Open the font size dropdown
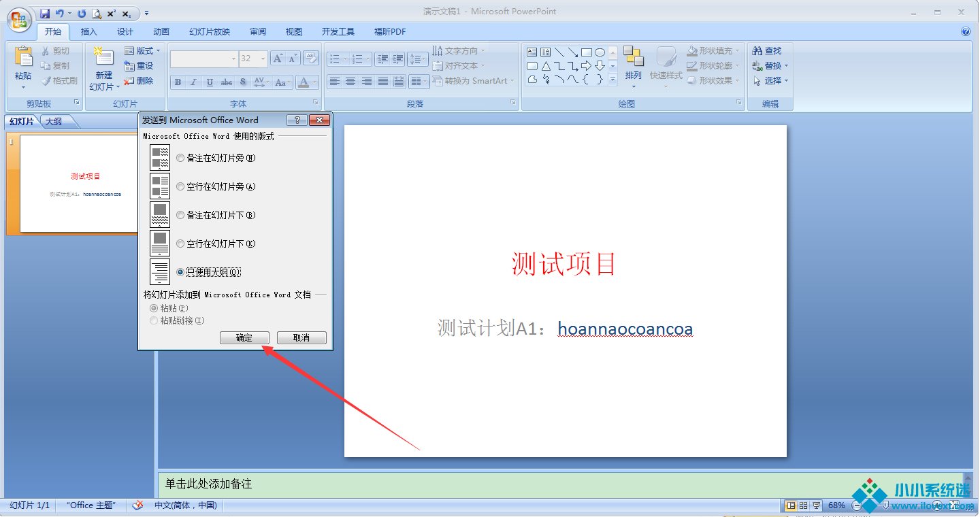Image resolution: width=980 pixels, height=517 pixels. [262, 59]
